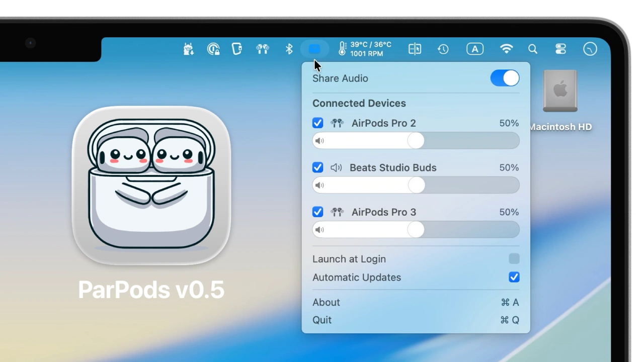Turn off the Share Audio switch
The width and height of the screenshot is (644, 362).
coord(504,78)
